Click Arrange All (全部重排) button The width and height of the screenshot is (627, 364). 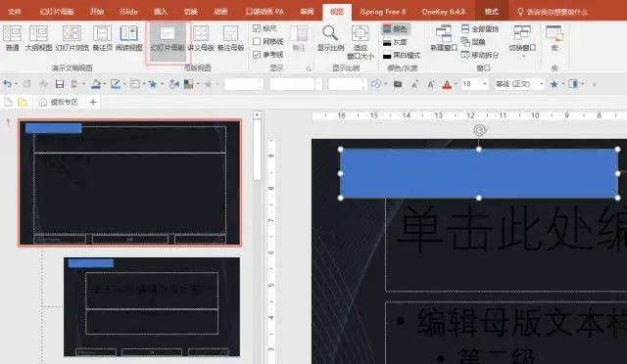coord(480,28)
